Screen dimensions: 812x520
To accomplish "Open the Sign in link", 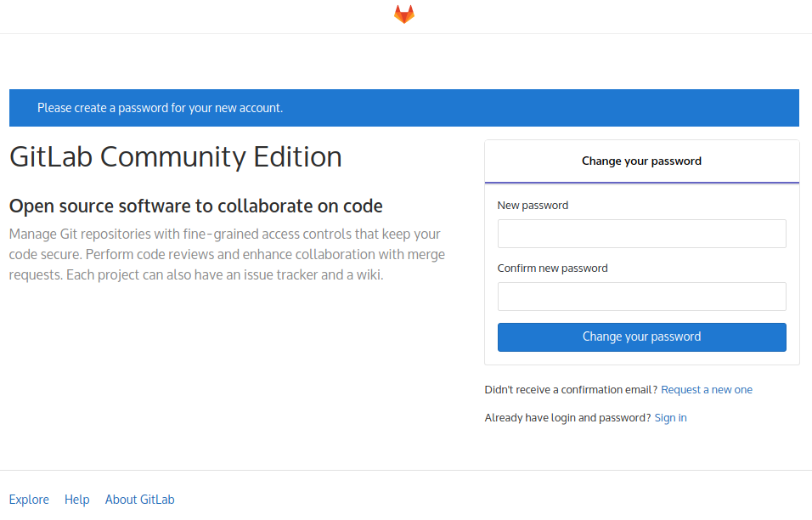I will (x=671, y=417).
